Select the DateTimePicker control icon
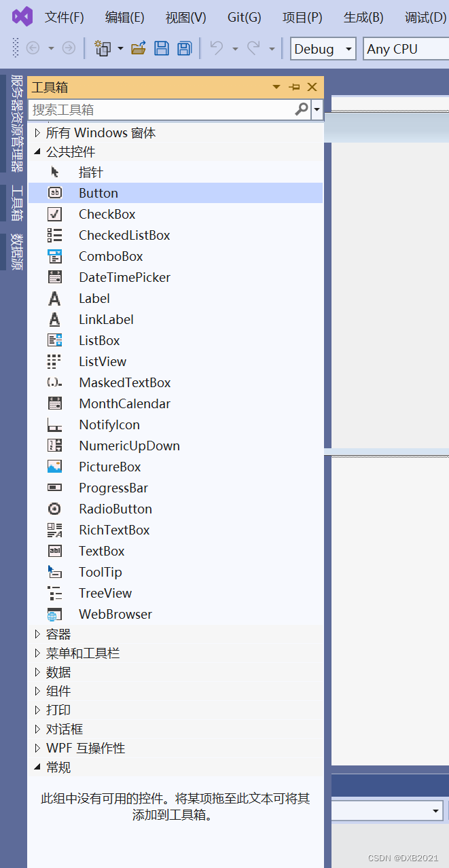The height and width of the screenshot is (868, 449). click(x=55, y=277)
